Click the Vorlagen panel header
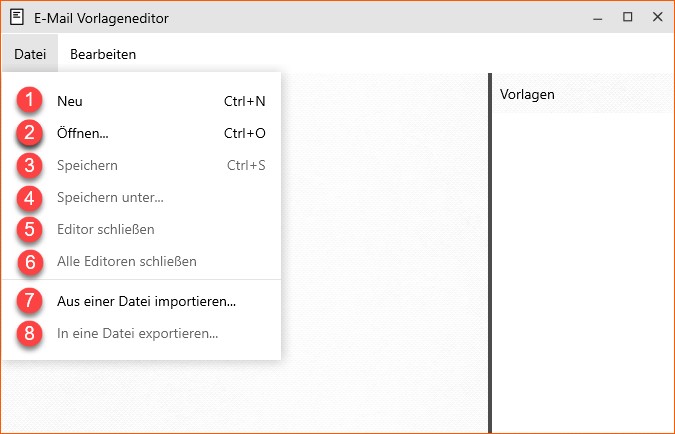Screen dimensions: 675x434 pyautogui.click(x=583, y=94)
